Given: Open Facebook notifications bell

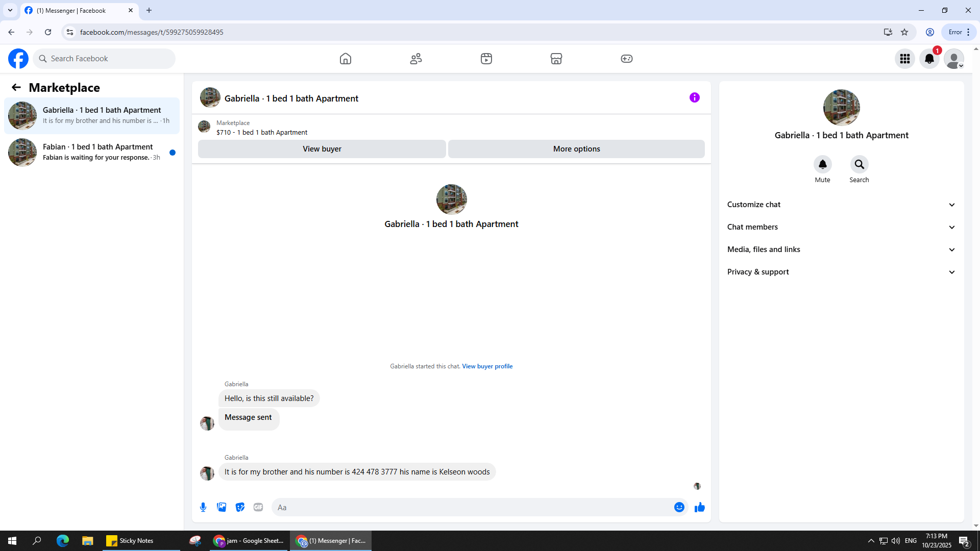Looking at the screenshot, I should pyautogui.click(x=929, y=59).
